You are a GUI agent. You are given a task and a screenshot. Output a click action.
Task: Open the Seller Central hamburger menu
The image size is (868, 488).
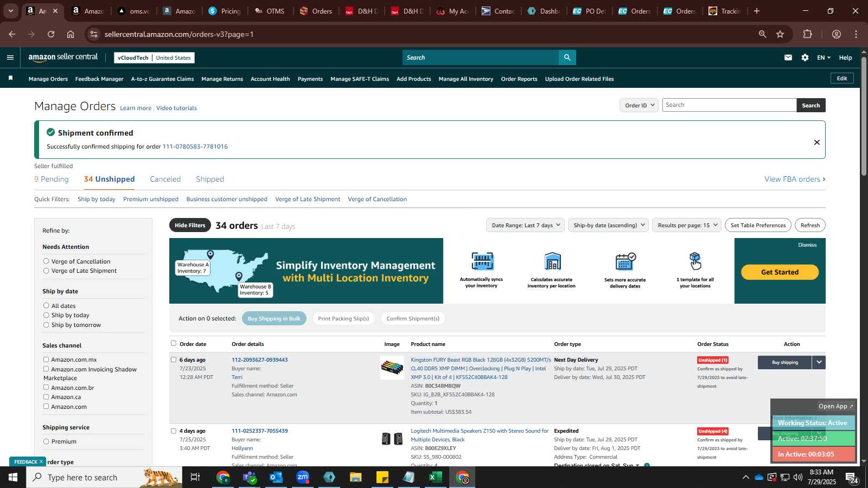pos(10,57)
